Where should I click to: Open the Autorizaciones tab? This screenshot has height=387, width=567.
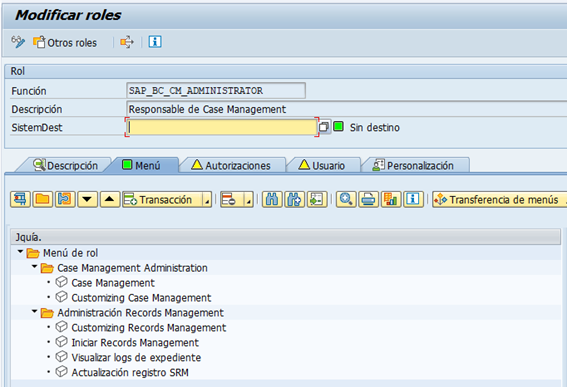point(231,165)
